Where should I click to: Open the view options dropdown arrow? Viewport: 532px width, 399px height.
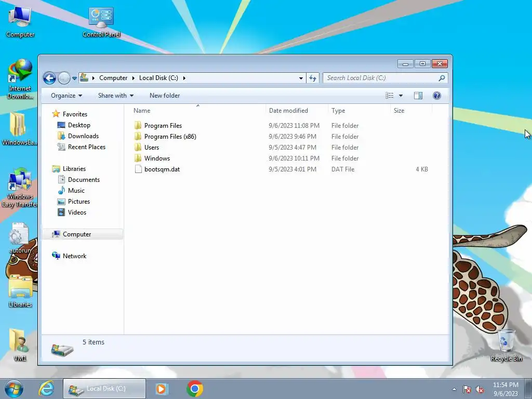click(401, 96)
